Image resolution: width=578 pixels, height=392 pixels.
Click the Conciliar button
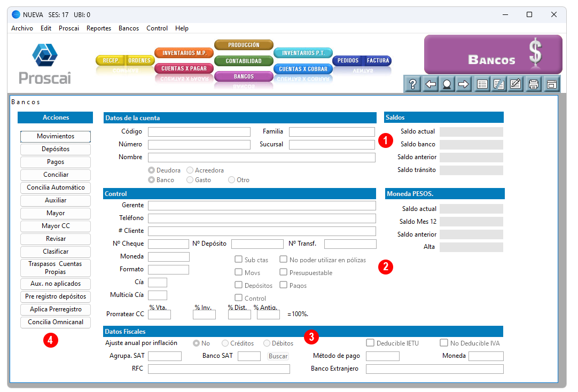56,175
